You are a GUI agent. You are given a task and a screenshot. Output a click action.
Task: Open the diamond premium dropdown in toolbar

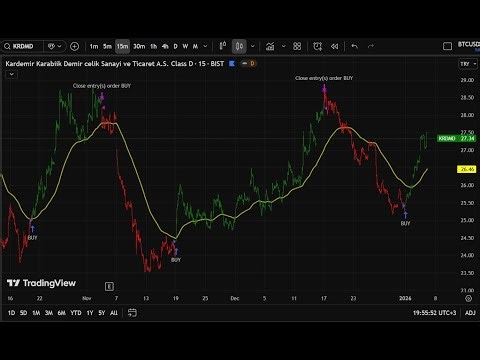tap(55, 46)
